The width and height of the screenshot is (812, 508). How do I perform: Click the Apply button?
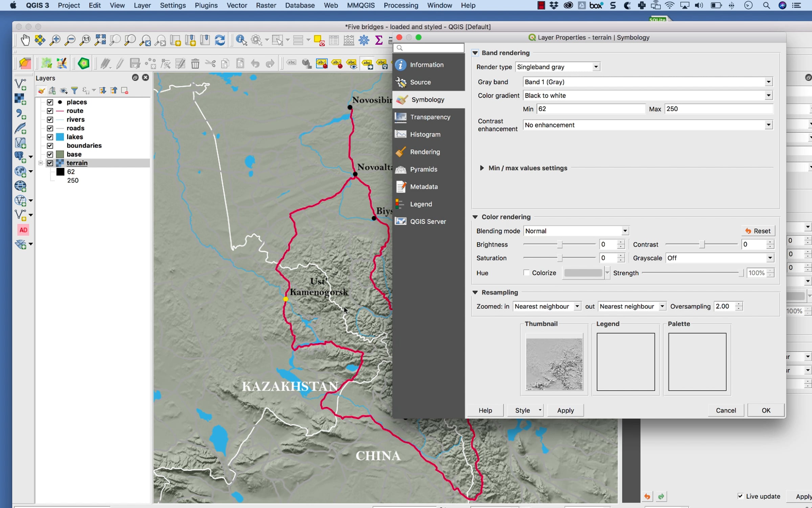565,410
